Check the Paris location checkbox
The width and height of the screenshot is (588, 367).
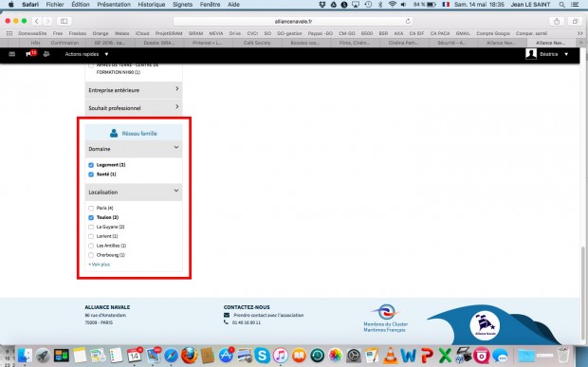(91, 208)
